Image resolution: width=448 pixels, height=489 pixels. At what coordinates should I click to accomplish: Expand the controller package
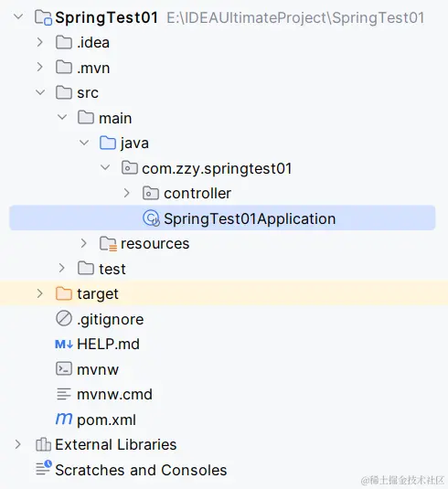click(x=127, y=194)
